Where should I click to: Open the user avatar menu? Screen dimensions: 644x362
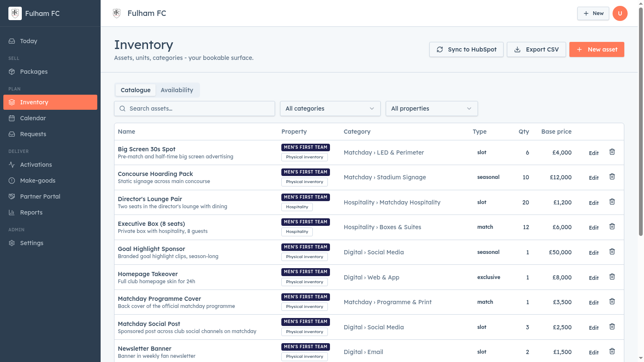click(x=620, y=13)
